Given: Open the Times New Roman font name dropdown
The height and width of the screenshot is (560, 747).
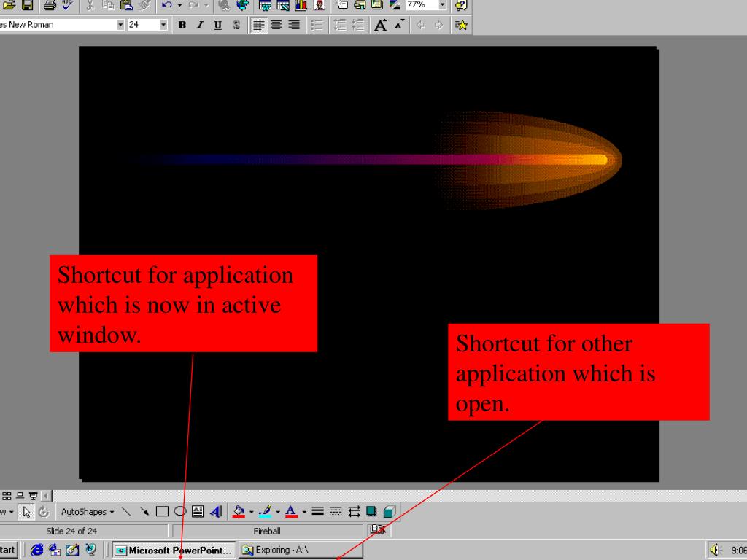Looking at the screenshot, I should point(121,25).
